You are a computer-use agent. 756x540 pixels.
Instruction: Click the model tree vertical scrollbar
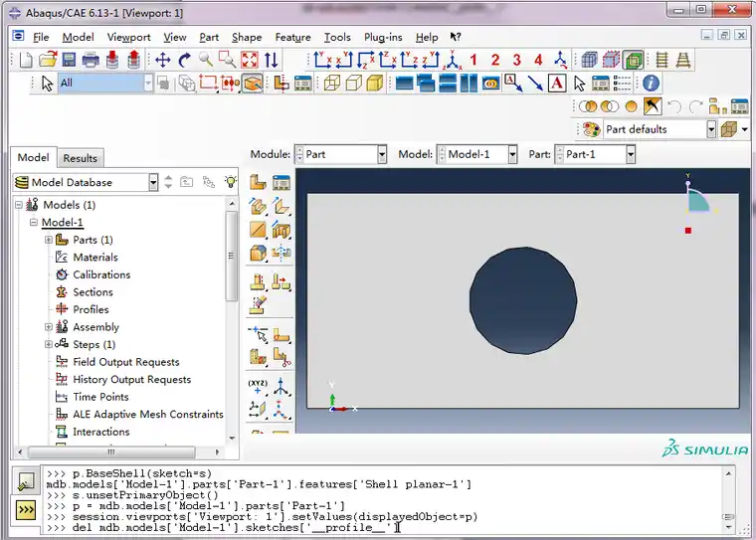click(x=232, y=256)
